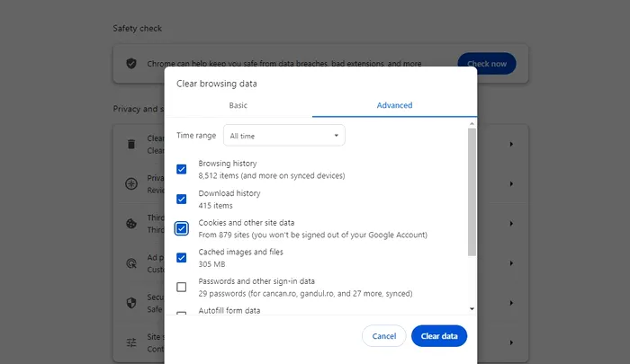Click the 'From 879 sites' description
The width and height of the screenshot is (630, 364).
312,235
